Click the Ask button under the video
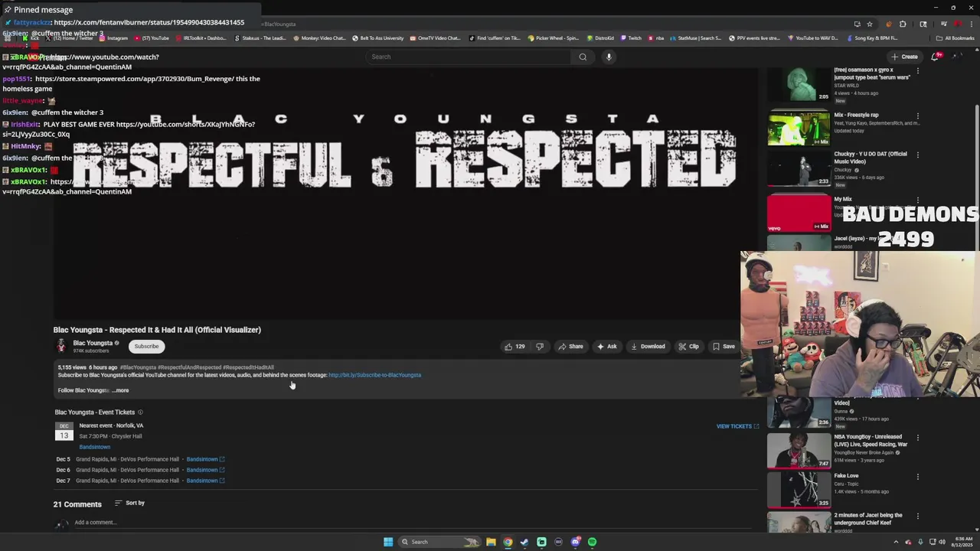980x551 pixels. tap(606, 347)
